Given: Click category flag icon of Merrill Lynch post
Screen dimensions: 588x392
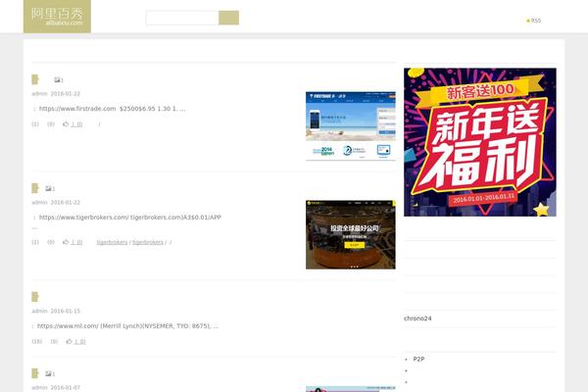Looking at the screenshot, I should pyautogui.click(x=35, y=297).
